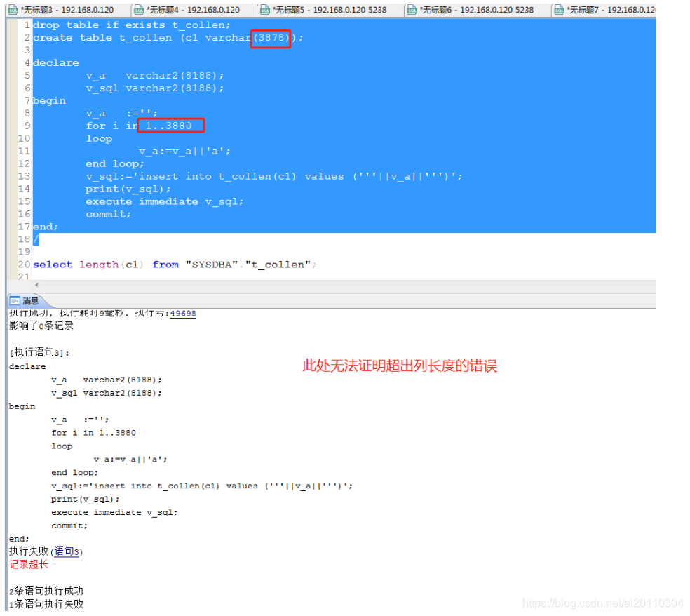Click the SQL file icon on 无标题7 tab

tap(560, 10)
